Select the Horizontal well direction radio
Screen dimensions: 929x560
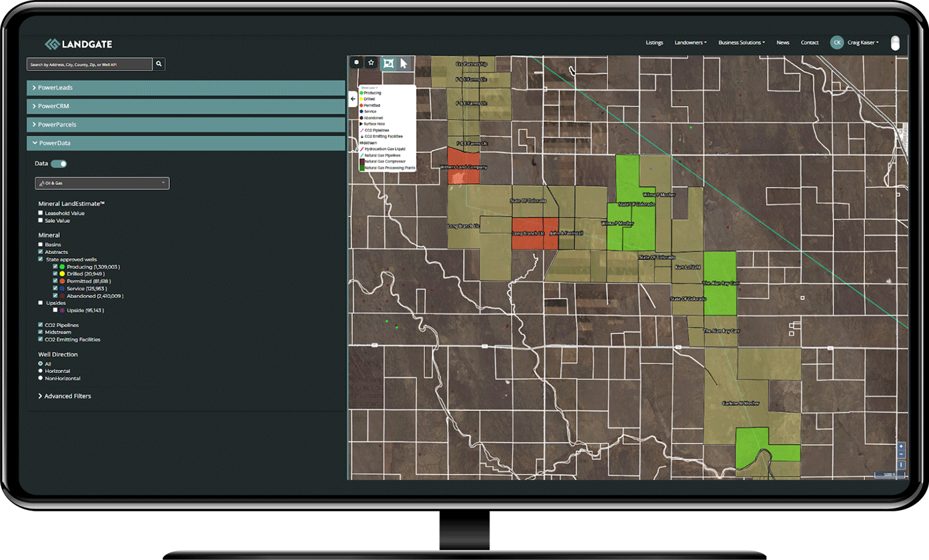[x=41, y=371]
